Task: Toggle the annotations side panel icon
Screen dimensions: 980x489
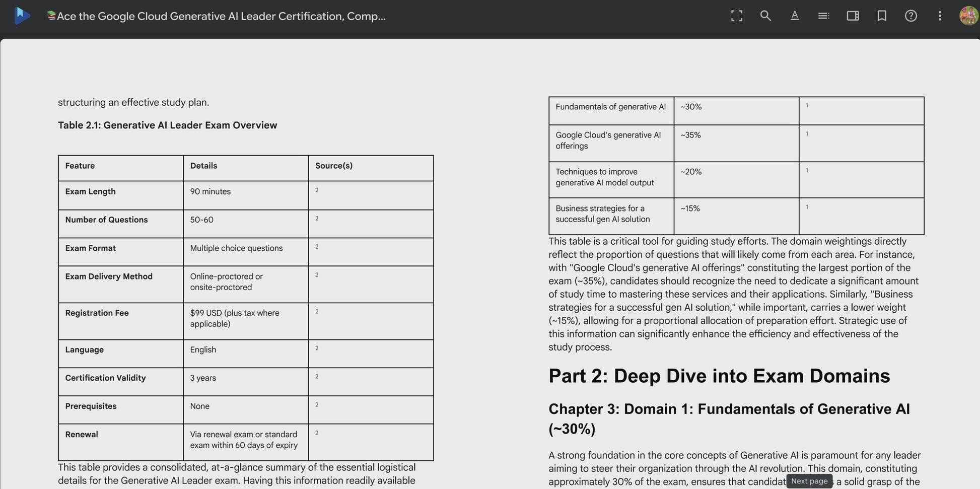Action: [853, 16]
